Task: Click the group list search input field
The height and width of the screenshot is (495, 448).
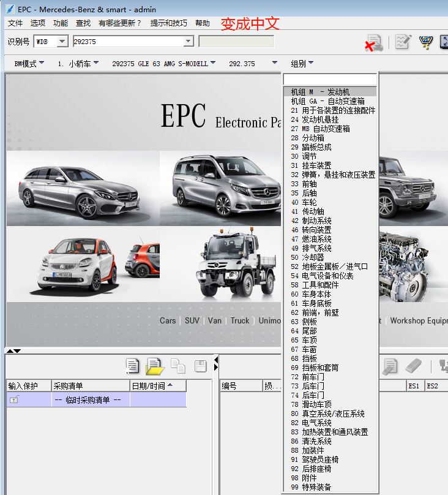Action: (330, 79)
